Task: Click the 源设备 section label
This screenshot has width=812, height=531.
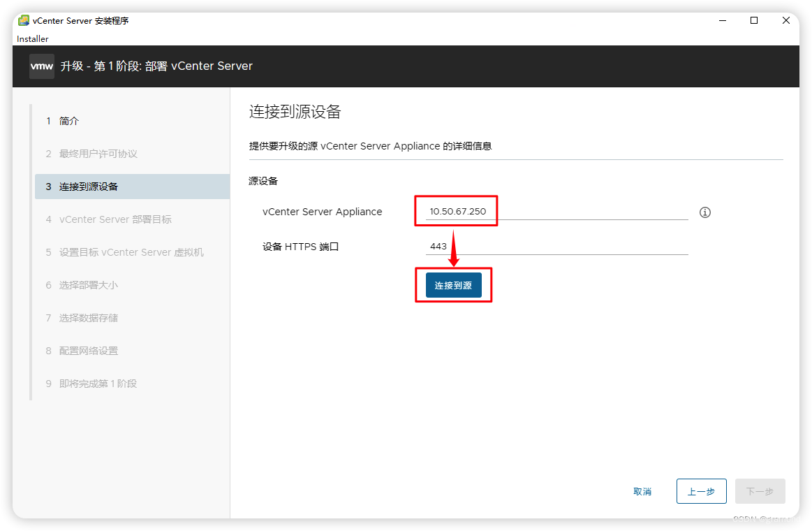Action: point(263,181)
